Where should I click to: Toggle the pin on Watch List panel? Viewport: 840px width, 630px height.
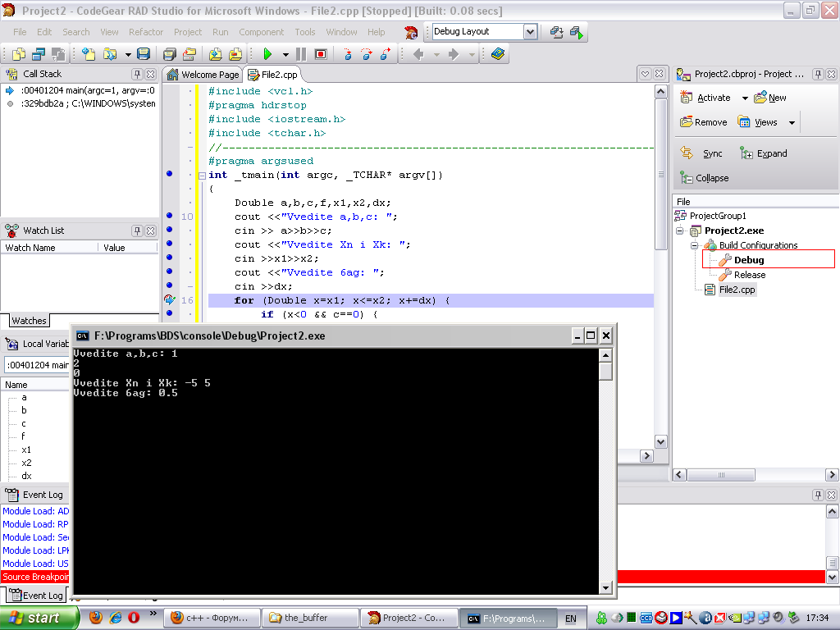click(138, 231)
